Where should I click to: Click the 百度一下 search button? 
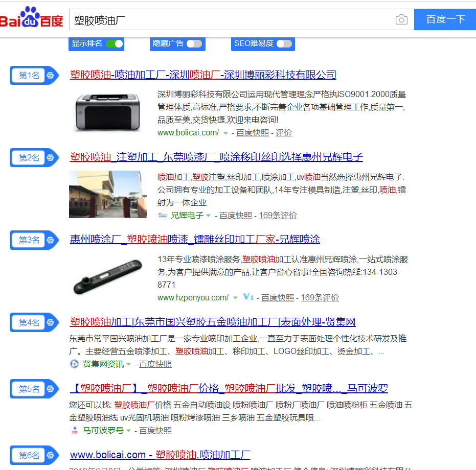(x=445, y=19)
